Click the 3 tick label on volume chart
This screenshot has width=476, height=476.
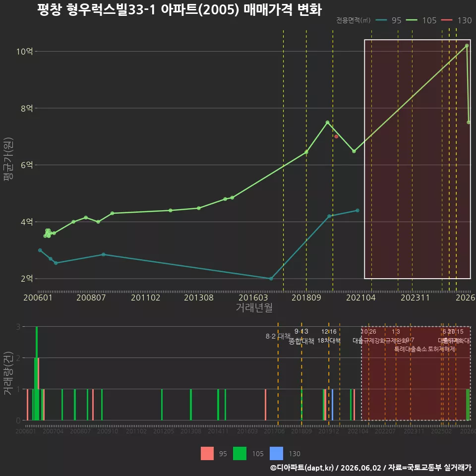[x=18, y=327]
